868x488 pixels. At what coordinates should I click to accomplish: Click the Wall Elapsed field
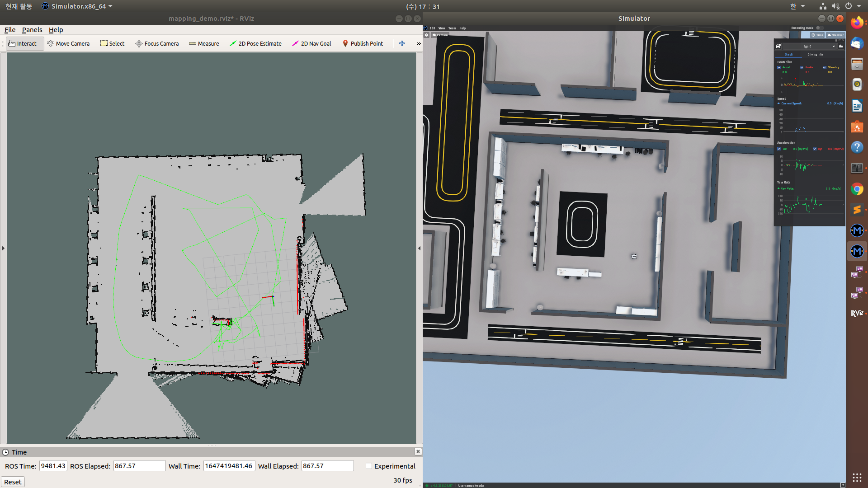[x=327, y=466]
